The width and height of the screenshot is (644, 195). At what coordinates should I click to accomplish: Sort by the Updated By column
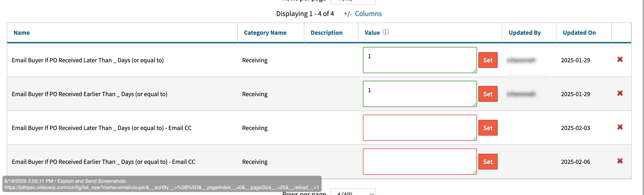tap(525, 33)
